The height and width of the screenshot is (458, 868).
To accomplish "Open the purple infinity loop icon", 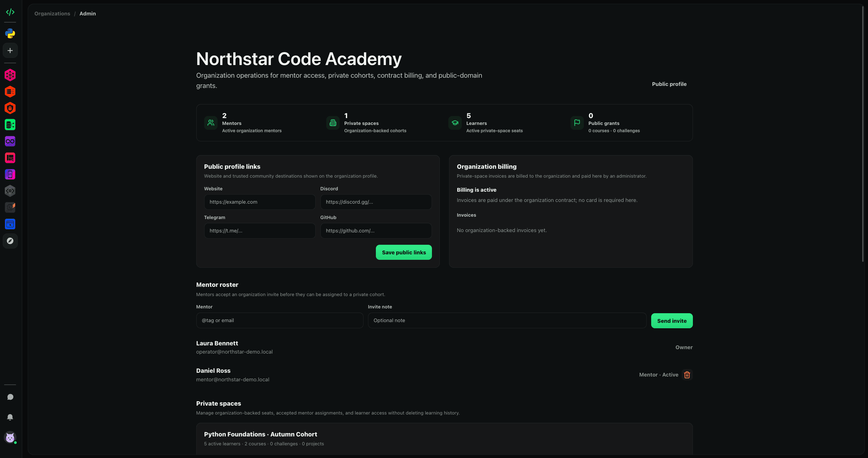I will click(10, 141).
